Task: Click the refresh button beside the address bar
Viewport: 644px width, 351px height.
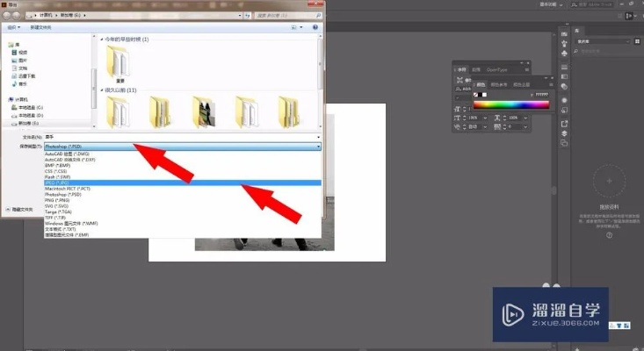Action: tap(248, 15)
